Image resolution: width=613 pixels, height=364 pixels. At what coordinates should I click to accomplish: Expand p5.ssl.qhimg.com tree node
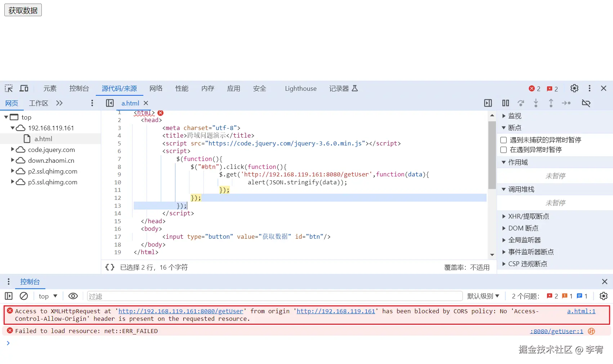(13, 181)
